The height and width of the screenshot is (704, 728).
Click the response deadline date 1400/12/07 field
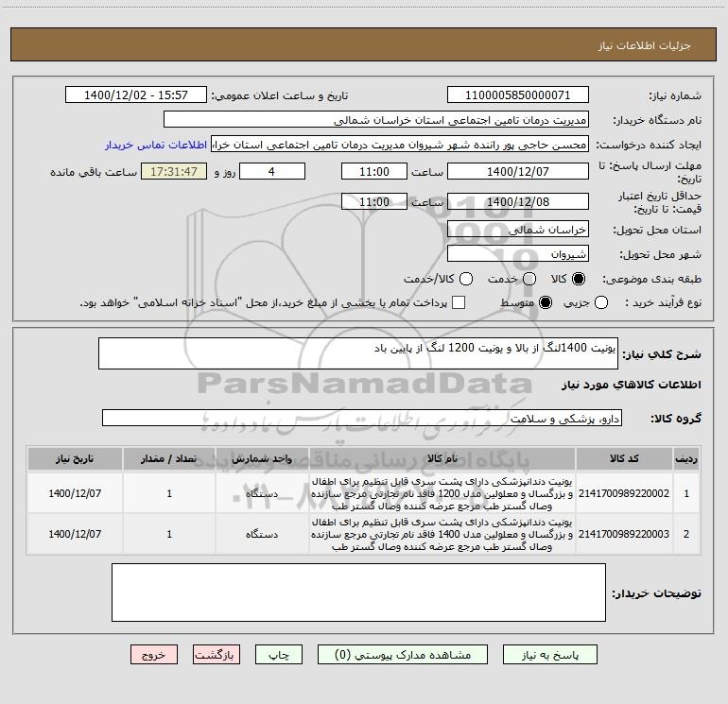pos(518,171)
